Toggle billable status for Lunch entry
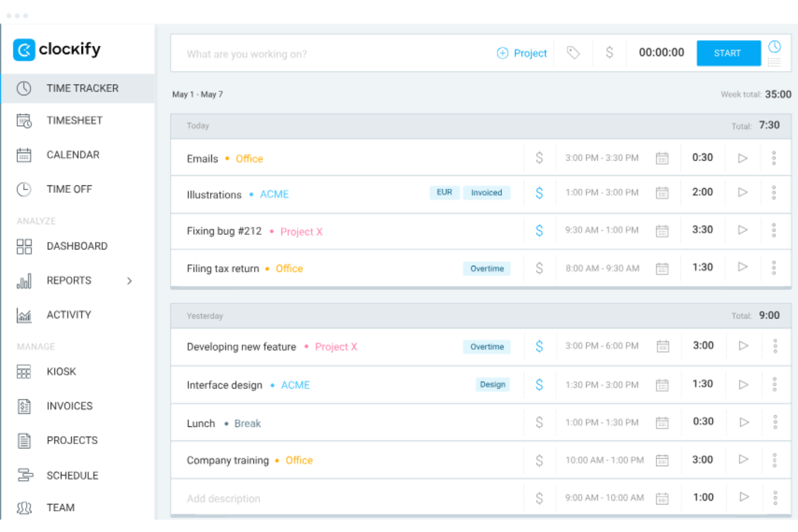This screenshot has width=798, height=532. (539, 422)
